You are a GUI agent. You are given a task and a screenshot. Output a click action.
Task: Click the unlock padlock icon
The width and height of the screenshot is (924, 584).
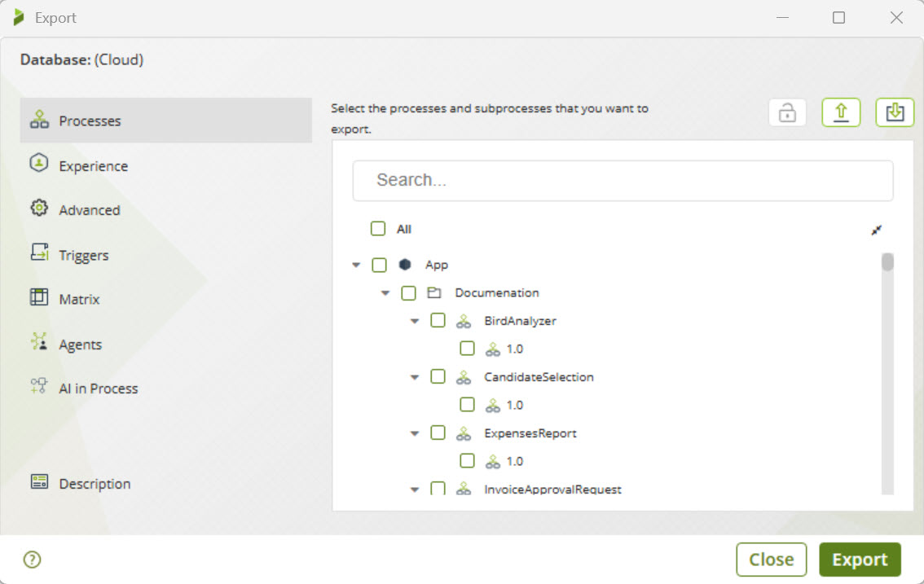pos(787,113)
